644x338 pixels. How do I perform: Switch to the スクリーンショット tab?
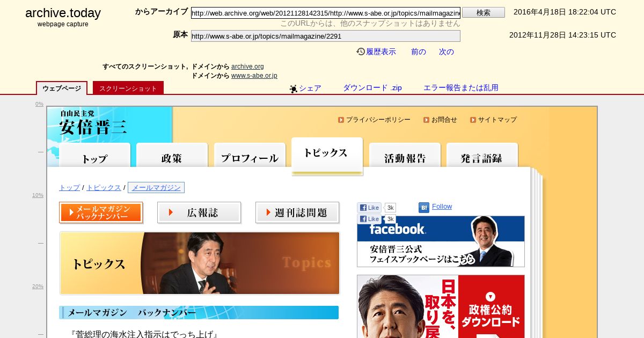128,88
